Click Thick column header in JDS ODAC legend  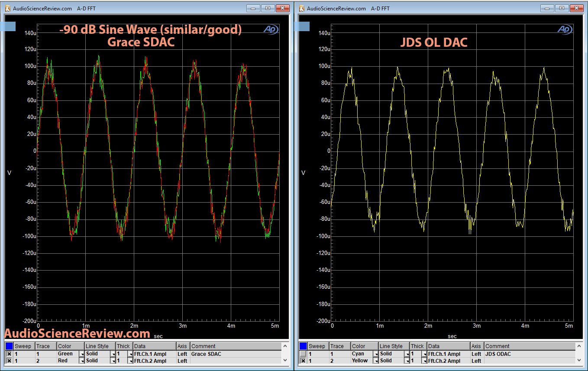(418, 346)
